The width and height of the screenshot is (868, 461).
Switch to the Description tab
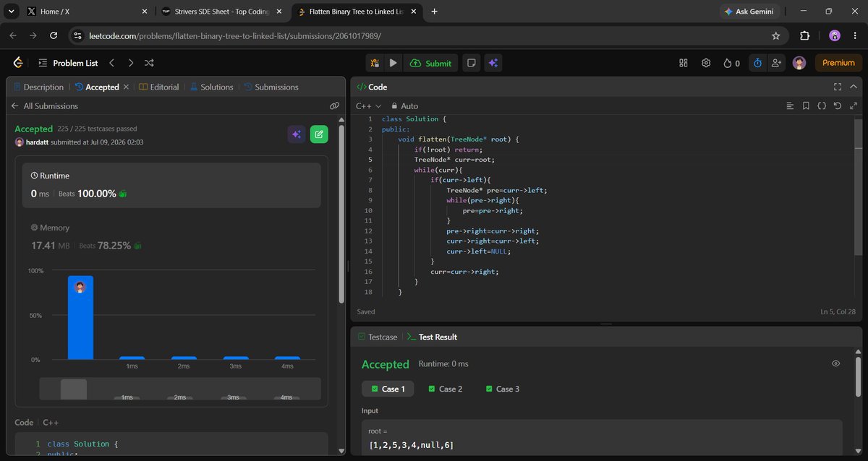[38, 87]
